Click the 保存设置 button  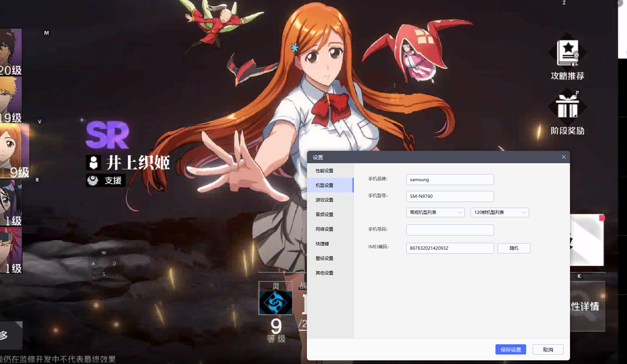[510, 350]
